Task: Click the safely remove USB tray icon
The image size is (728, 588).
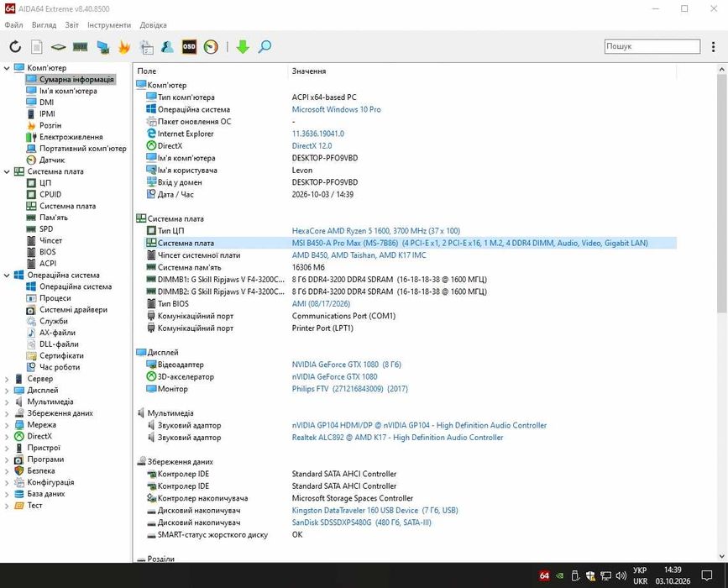Action: pos(575,576)
